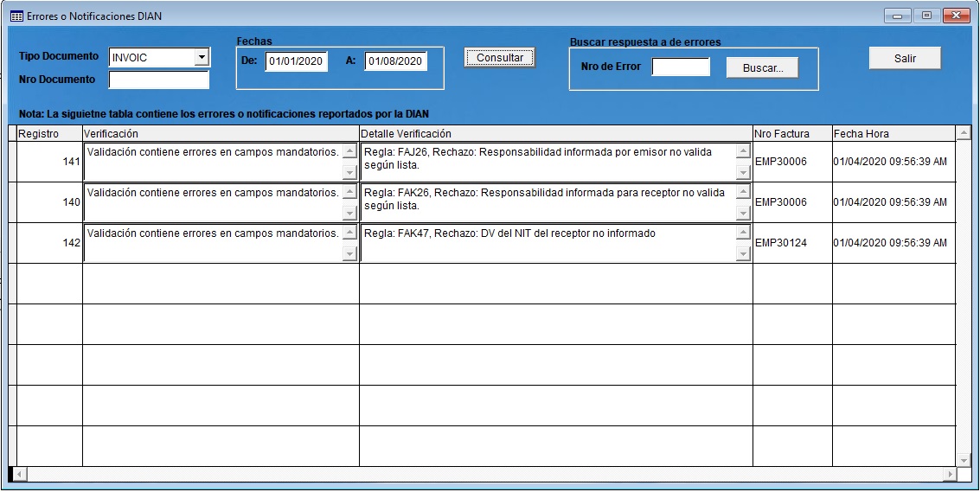Click Verificación text in row 142
This screenshot has width=980, height=492.
pyautogui.click(x=213, y=233)
